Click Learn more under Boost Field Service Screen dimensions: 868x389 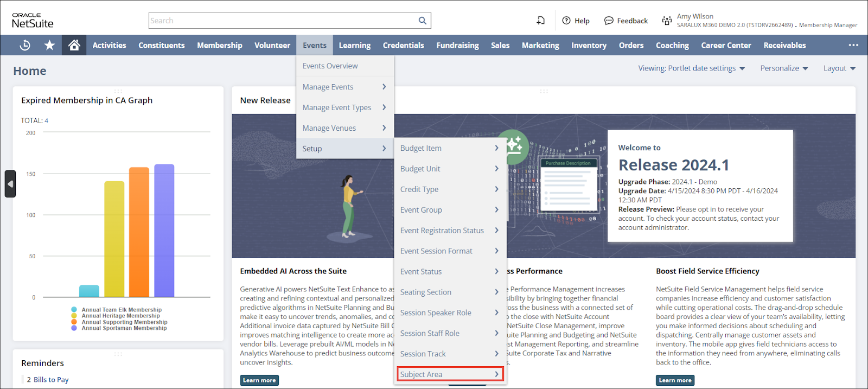[x=675, y=380]
